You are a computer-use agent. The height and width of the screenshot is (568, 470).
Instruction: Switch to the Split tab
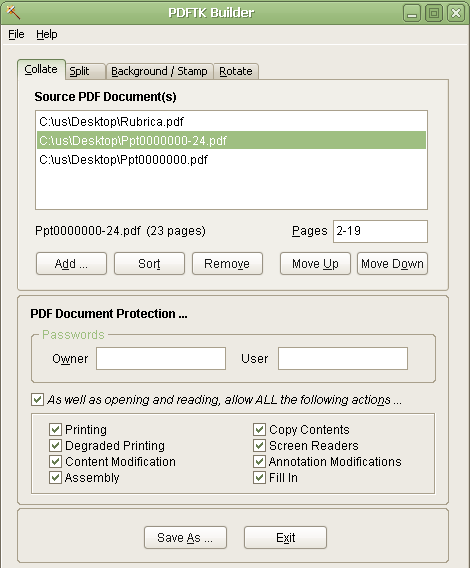click(x=86, y=71)
